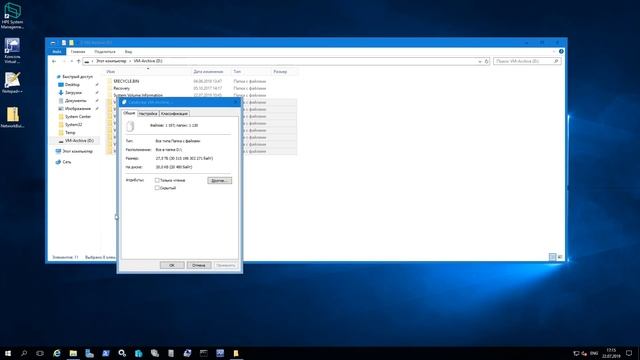Open the NetworkBu... zipped folder on desktop
The width and height of the screenshot is (640, 360).
[12, 118]
